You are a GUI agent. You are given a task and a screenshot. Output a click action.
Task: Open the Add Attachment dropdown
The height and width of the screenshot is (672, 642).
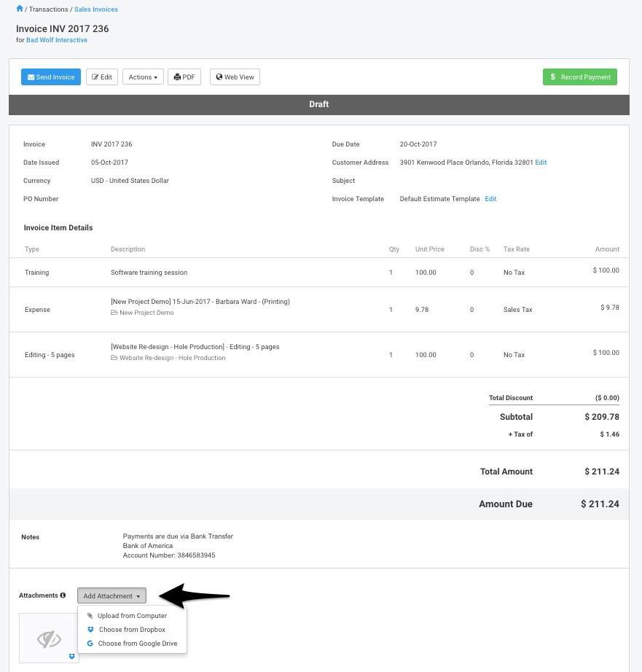click(x=111, y=595)
